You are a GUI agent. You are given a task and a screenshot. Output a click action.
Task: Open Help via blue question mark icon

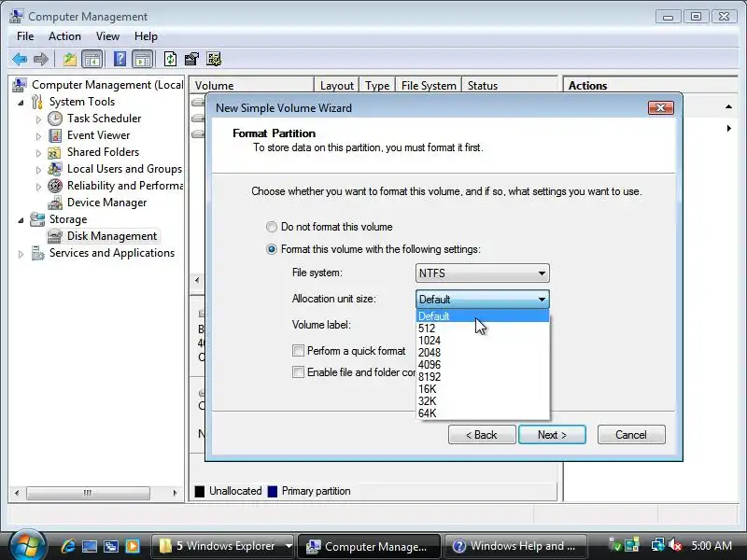120,59
